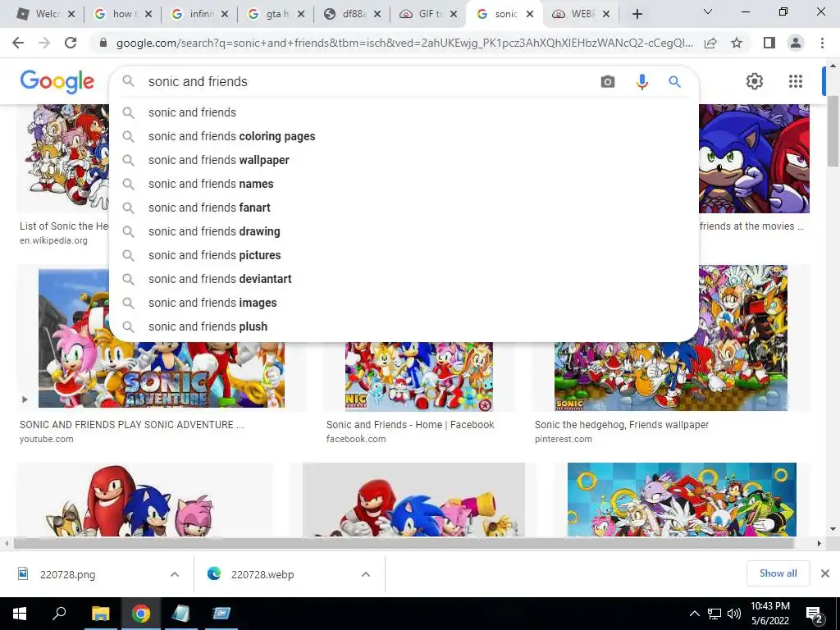Switch to the Welc tab
The height and width of the screenshot is (630, 840).
46,14
